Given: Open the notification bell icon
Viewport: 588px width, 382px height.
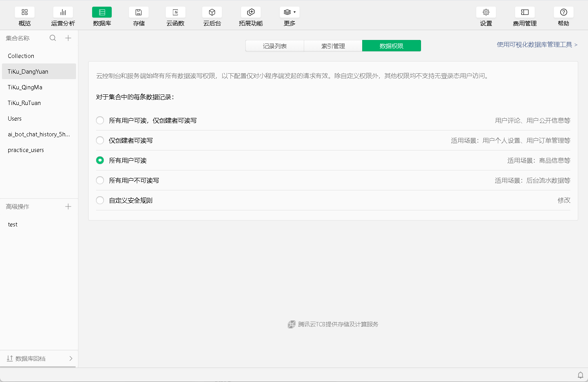Looking at the screenshot, I should [x=581, y=375].
